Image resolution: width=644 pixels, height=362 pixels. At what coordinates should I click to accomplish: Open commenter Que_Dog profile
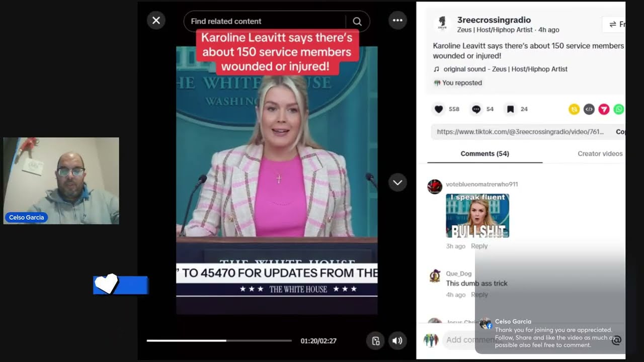coord(458,274)
